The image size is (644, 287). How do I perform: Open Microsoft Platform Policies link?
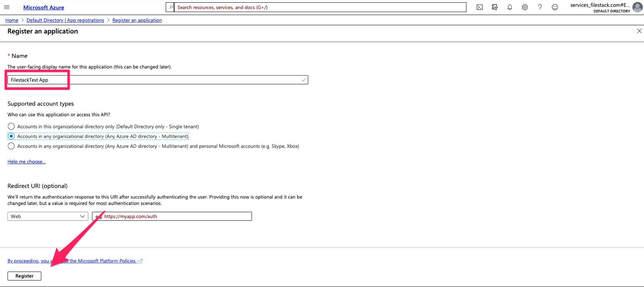75,261
